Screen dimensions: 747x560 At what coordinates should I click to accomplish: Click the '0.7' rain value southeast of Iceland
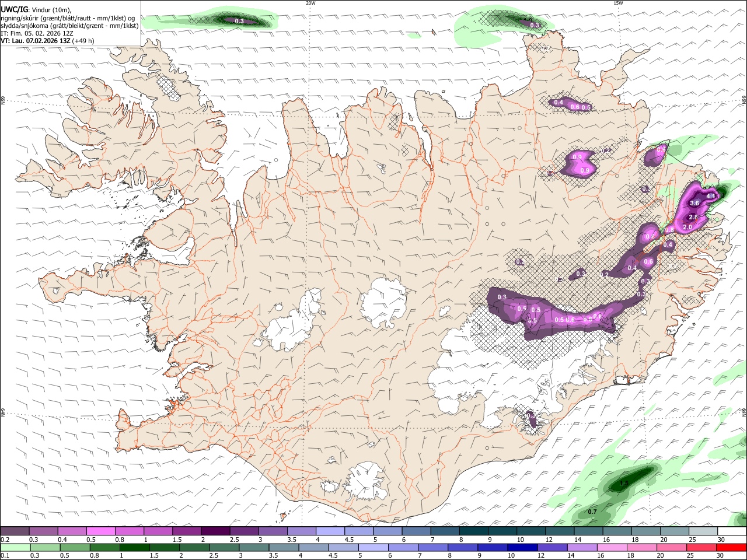click(592, 512)
